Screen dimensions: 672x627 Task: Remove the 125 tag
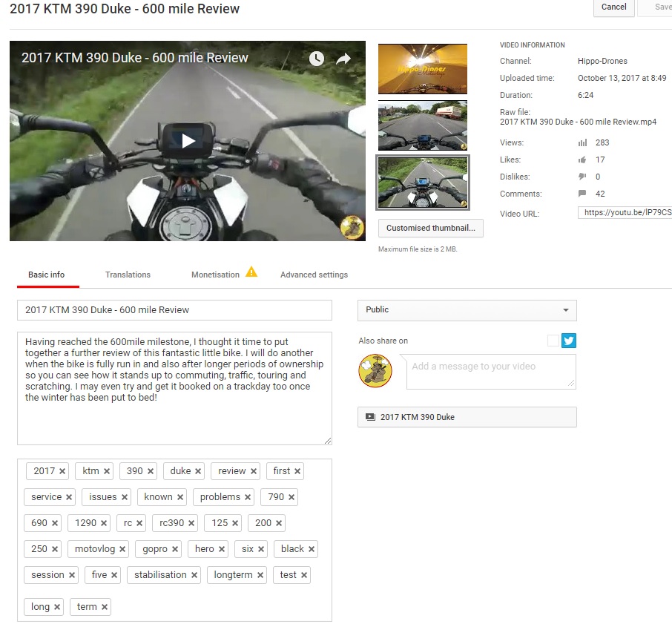tap(235, 523)
